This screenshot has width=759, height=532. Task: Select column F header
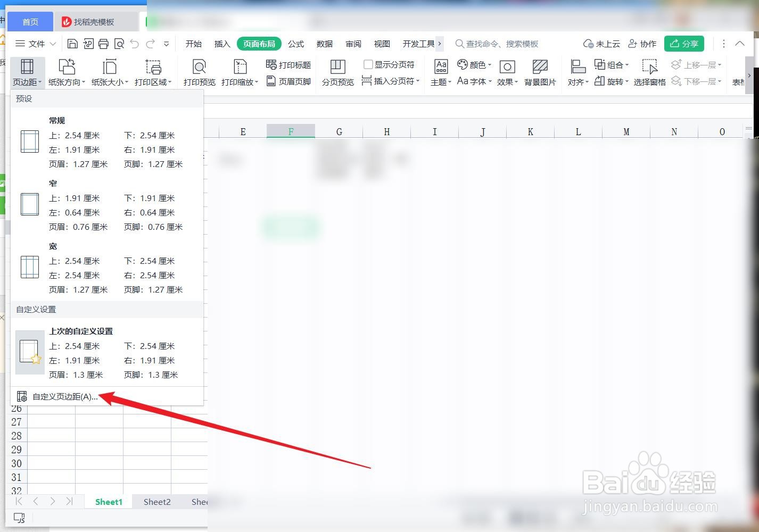point(291,131)
